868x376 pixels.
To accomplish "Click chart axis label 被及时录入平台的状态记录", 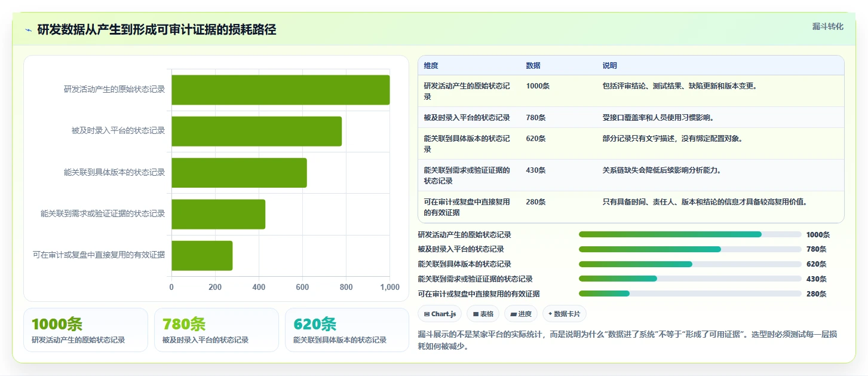I will pyautogui.click(x=118, y=130).
